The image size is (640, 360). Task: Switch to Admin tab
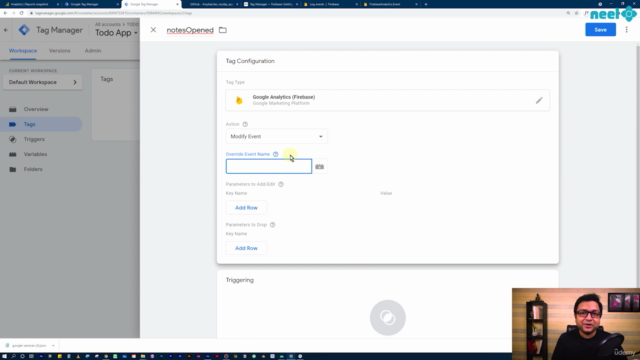click(x=93, y=51)
